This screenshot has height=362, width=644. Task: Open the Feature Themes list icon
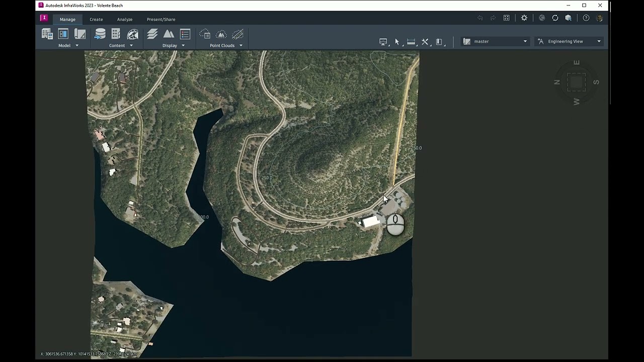click(x=185, y=34)
